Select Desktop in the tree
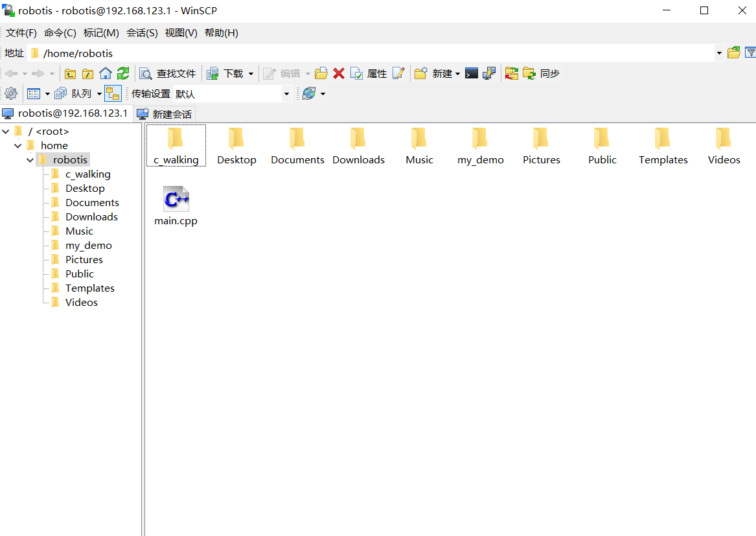Viewport: 756px width, 536px height. 85,188
